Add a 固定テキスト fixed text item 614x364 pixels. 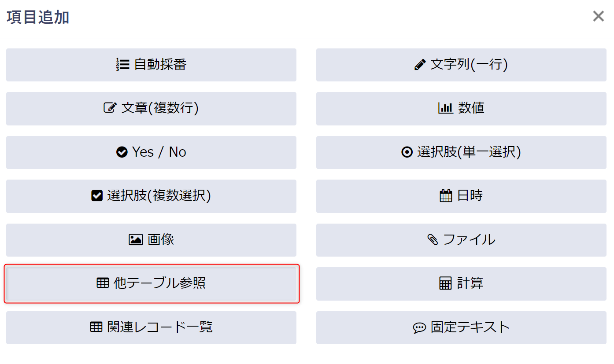coord(461,327)
